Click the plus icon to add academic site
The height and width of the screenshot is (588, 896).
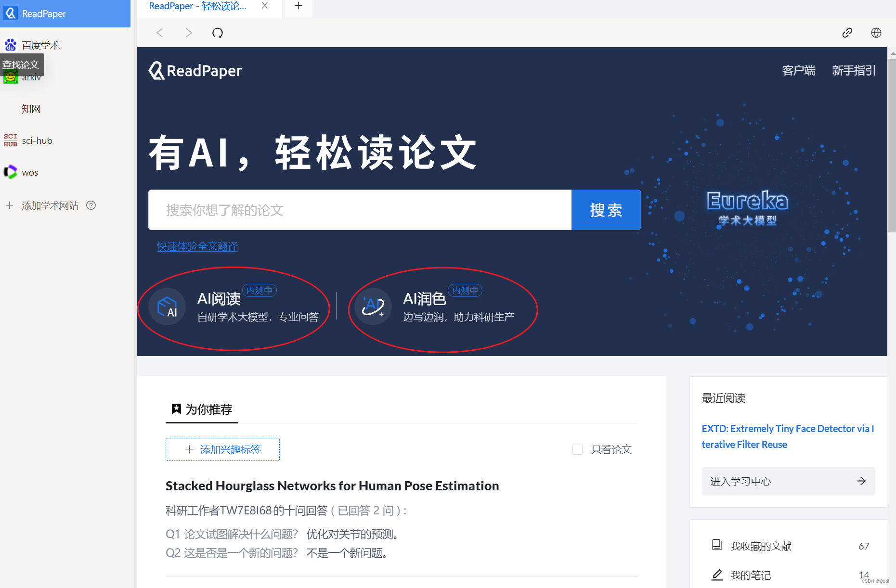coord(9,205)
